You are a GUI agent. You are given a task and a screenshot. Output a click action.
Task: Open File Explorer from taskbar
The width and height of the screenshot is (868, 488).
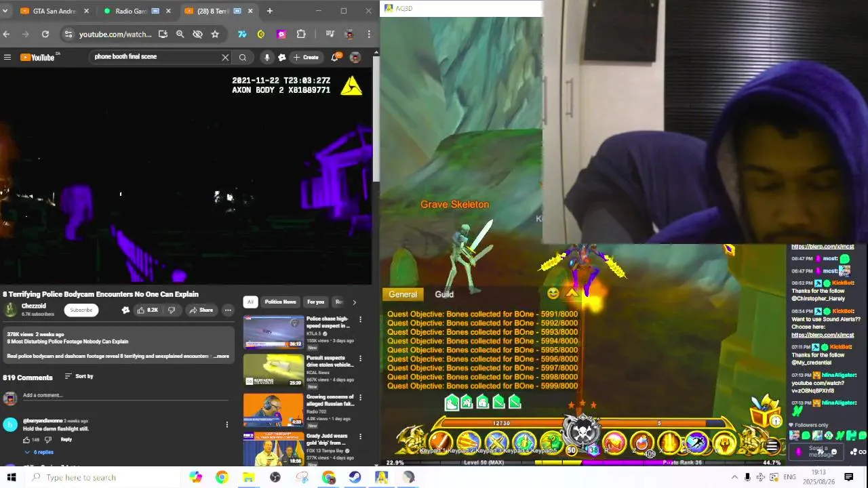click(248, 477)
